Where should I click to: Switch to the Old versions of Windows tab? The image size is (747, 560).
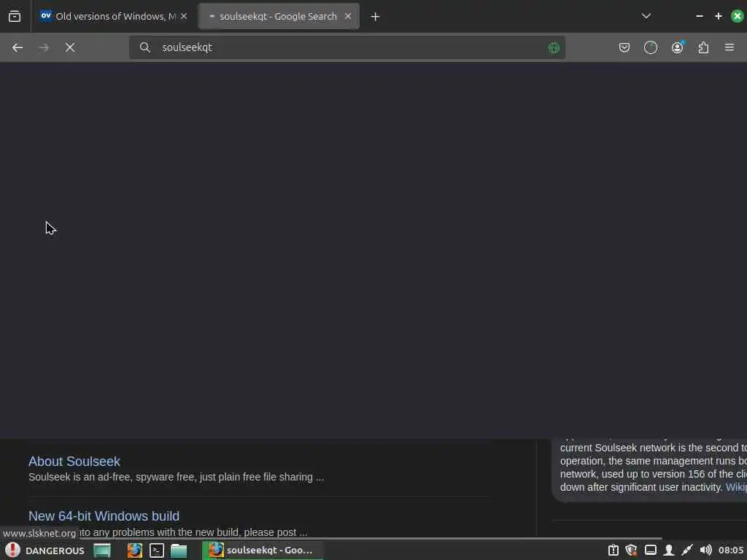pyautogui.click(x=114, y=16)
